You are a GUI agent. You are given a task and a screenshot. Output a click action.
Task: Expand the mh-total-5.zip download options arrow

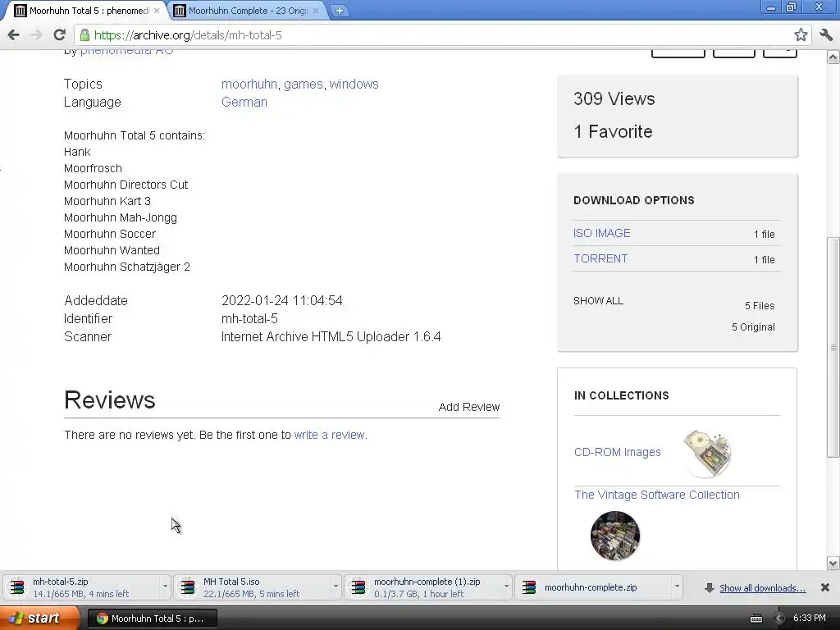coord(164,587)
